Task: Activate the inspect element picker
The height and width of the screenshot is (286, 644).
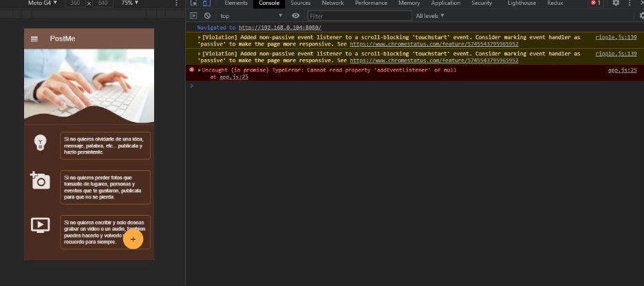Action: tap(194, 3)
